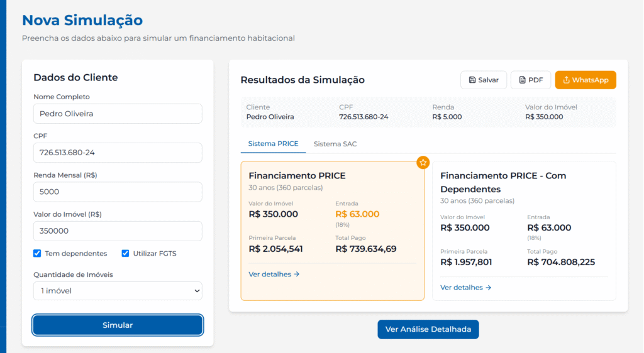Image resolution: width=644 pixels, height=353 pixels.
Task: Focus the CPF input field
Action: 118,153
